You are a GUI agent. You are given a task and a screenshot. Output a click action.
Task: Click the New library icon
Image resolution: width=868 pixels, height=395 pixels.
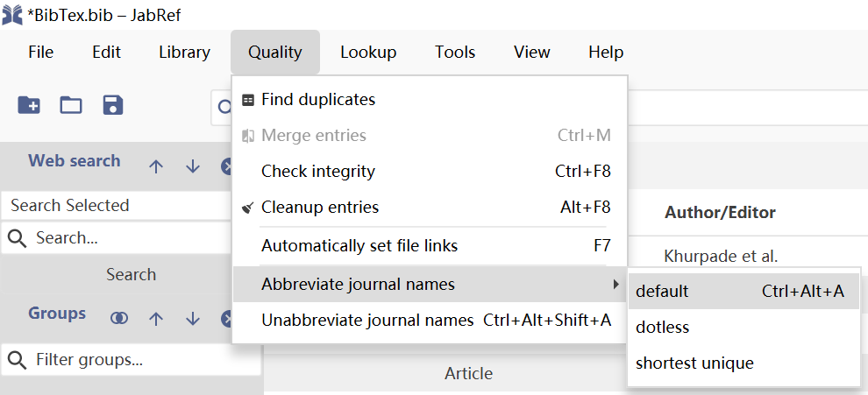pos(29,106)
